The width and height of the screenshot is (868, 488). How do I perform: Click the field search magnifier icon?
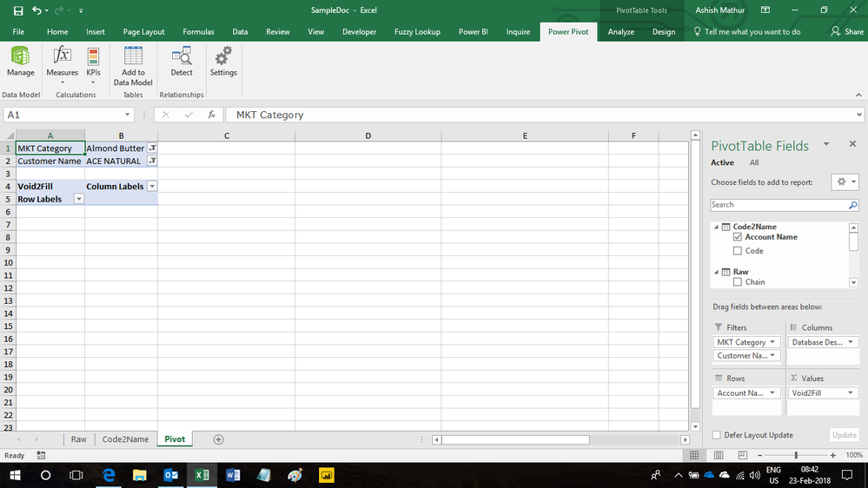852,205
